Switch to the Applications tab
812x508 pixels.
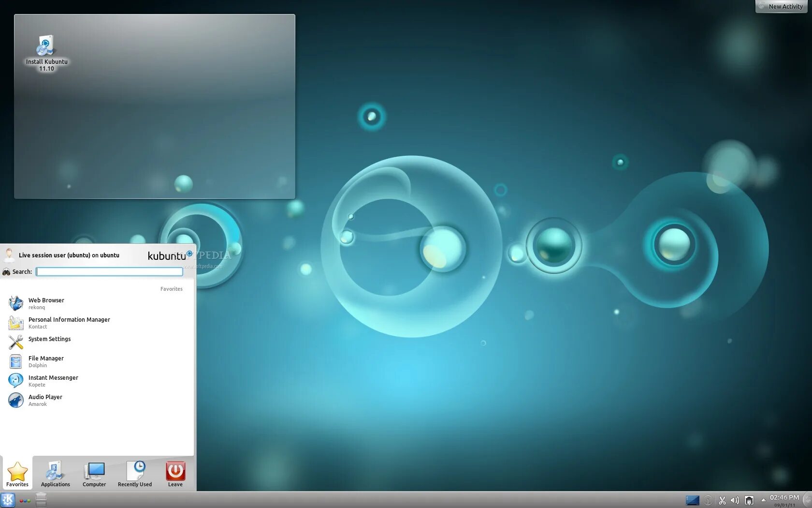click(x=56, y=474)
